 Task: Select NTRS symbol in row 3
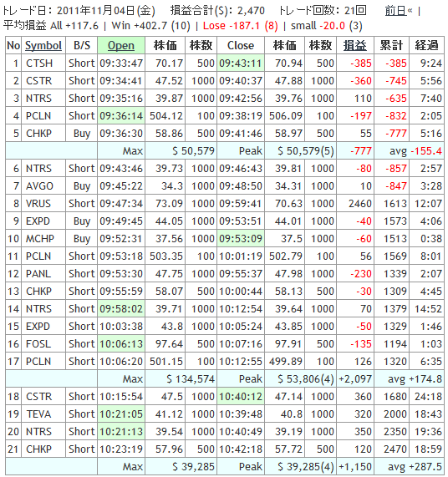click(x=39, y=99)
